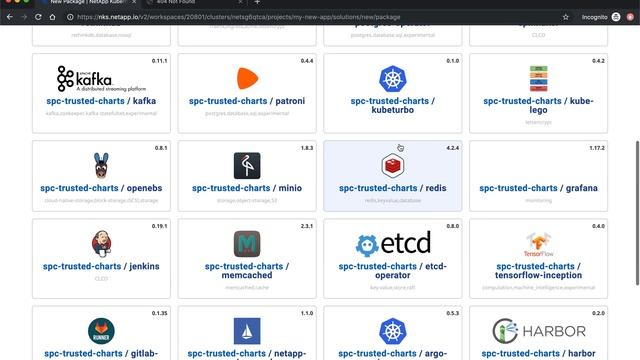640x360 pixels.
Task: Click redis version 4.2.4 label
Action: tap(453, 148)
